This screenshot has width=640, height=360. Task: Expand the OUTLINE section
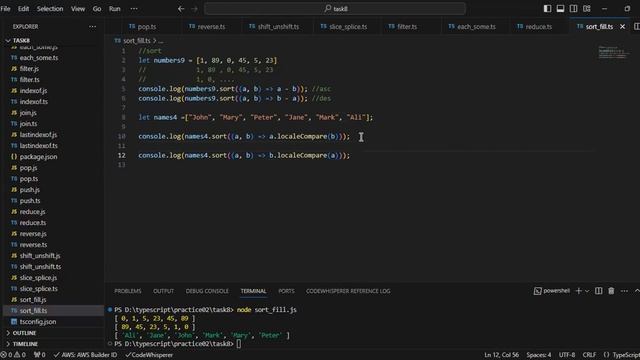point(52,333)
